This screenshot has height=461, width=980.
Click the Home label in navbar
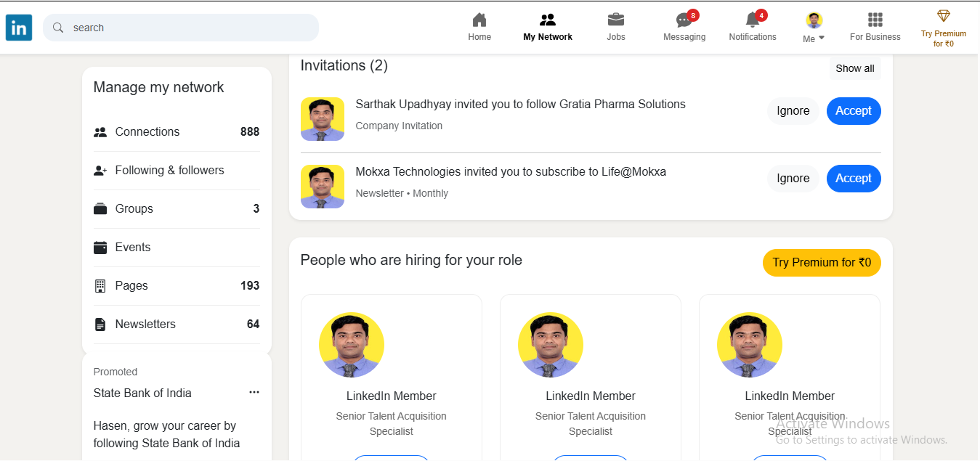[479, 37]
